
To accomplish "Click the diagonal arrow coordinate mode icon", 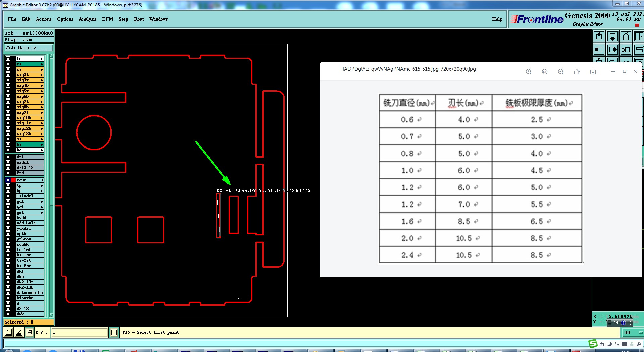I will coord(8,332).
